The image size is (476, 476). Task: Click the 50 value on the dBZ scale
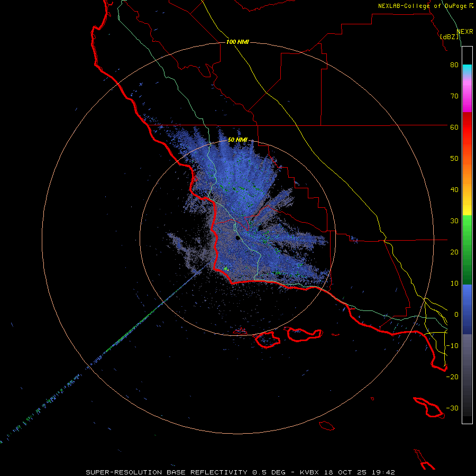(x=454, y=159)
